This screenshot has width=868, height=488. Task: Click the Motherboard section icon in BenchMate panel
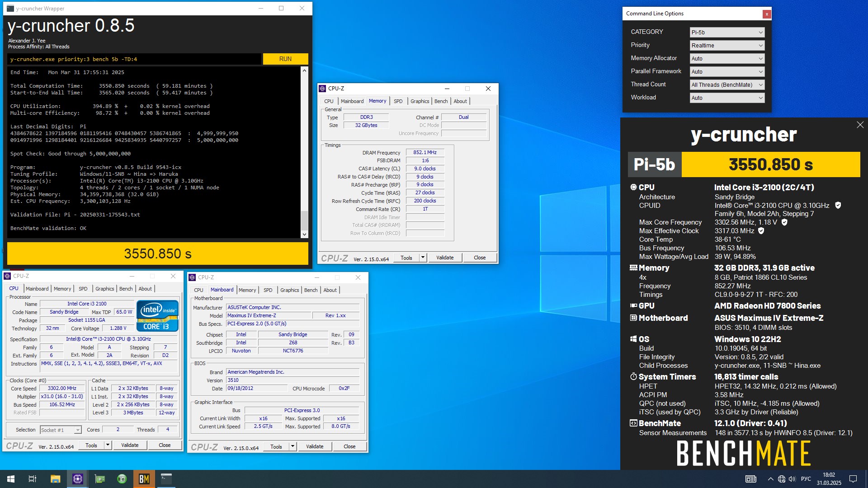click(633, 318)
